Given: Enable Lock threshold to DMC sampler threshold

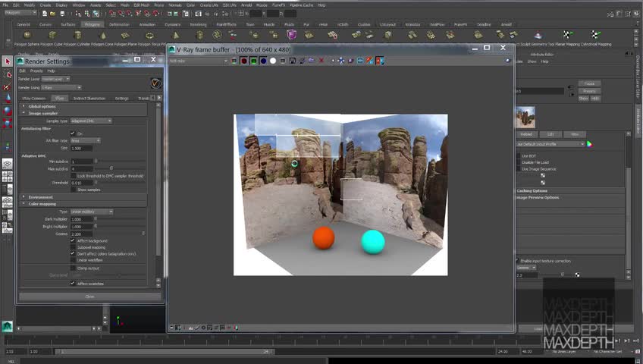Looking at the screenshot, I should pos(74,176).
